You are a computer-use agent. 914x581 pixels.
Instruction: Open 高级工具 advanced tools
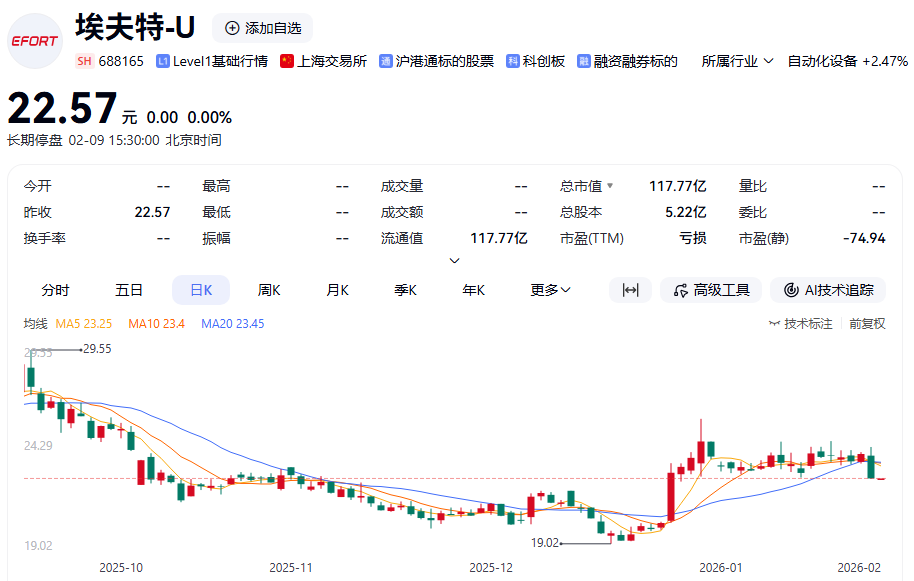click(x=711, y=290)
